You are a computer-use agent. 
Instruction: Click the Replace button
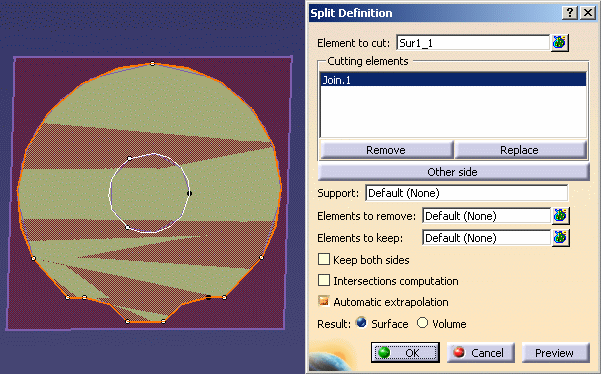point(520,150)
